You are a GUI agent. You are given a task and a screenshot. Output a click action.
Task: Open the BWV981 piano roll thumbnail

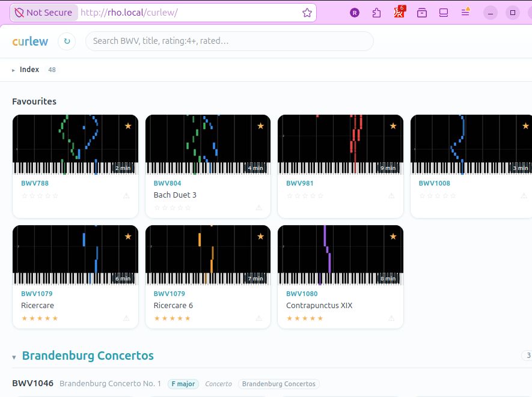pos(340,145)
